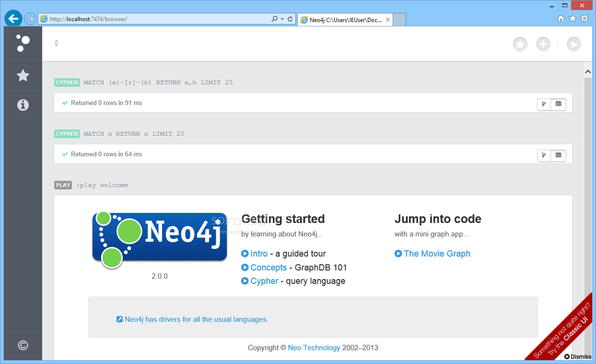Click the play icon beside Cypher
Viewport: 596px width, 364px height.
245,281
